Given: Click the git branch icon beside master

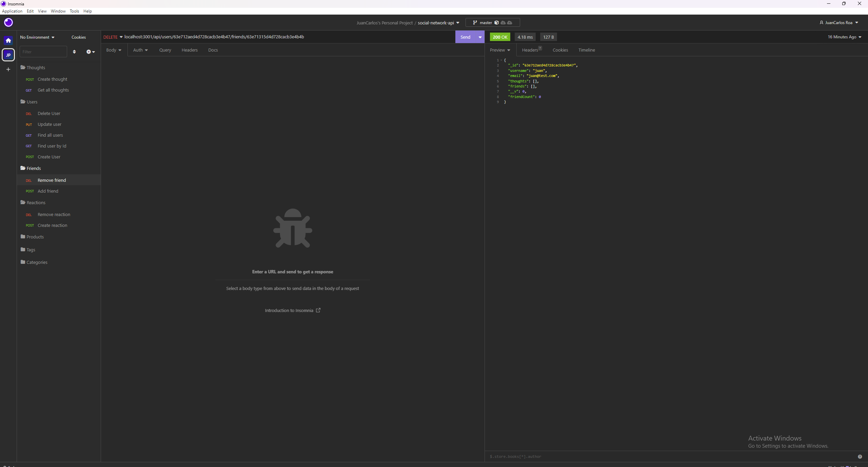Looking at the screenshot, I should pos(475,22).
